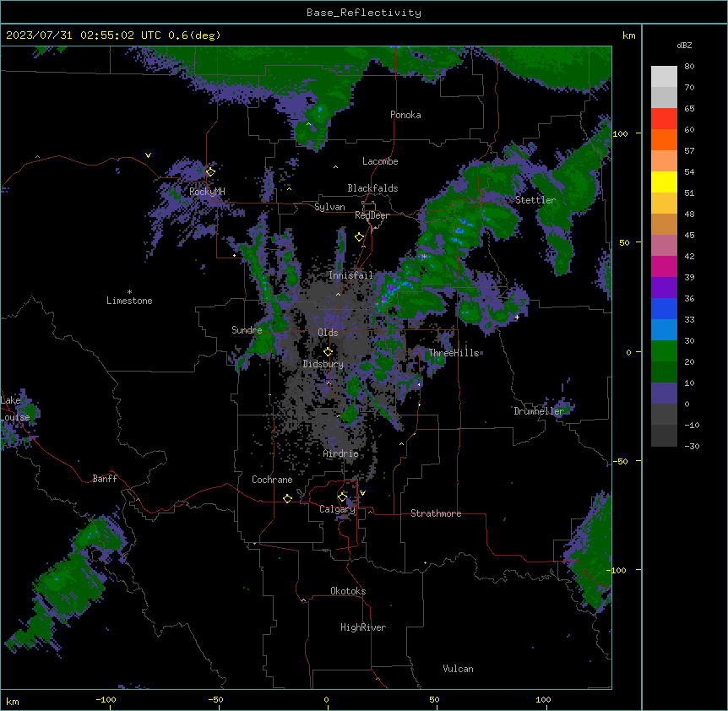Click the Airdrie label
728x711 pixels.
pyautogui.click(x=340, y=454)
